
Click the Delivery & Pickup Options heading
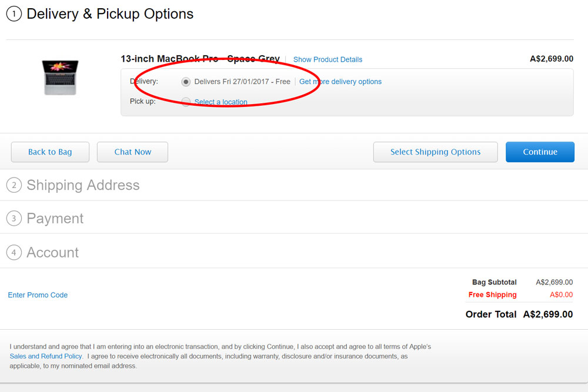point(110,14)
